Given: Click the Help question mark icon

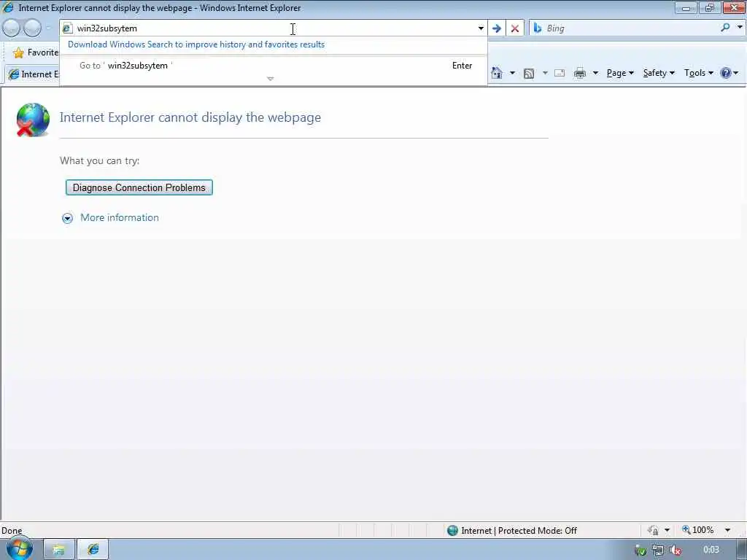Looking at the screenshot, I should coord(726,73).
